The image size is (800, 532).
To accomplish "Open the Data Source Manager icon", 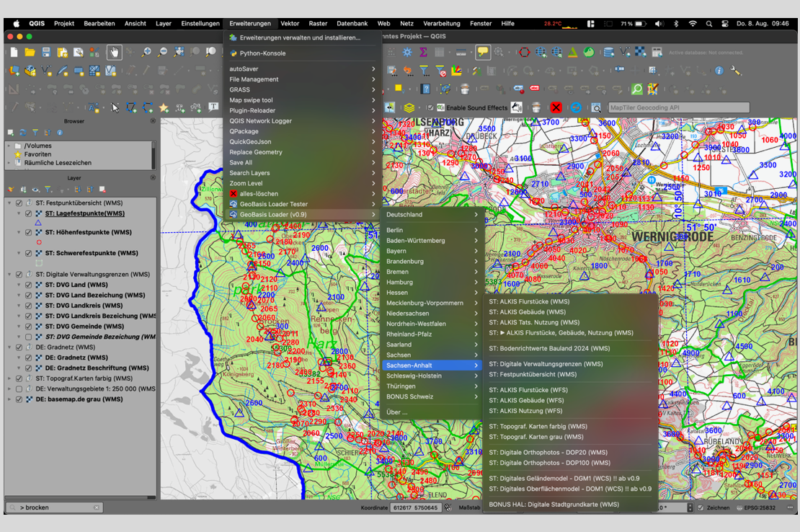I will tap(13, 71).
